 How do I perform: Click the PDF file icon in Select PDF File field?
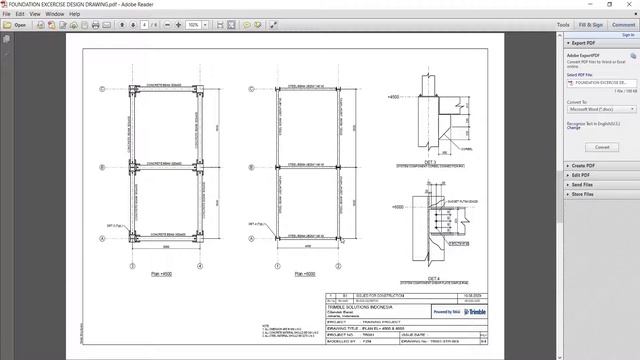[571, 83]
